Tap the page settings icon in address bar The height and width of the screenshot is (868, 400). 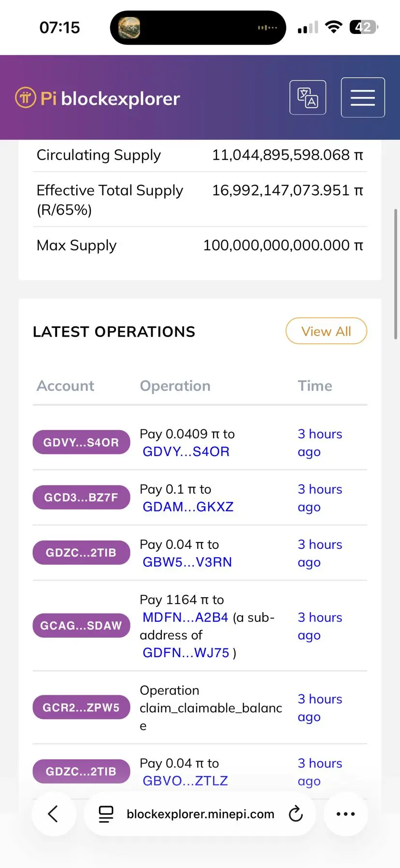click(x=106, y=814)
